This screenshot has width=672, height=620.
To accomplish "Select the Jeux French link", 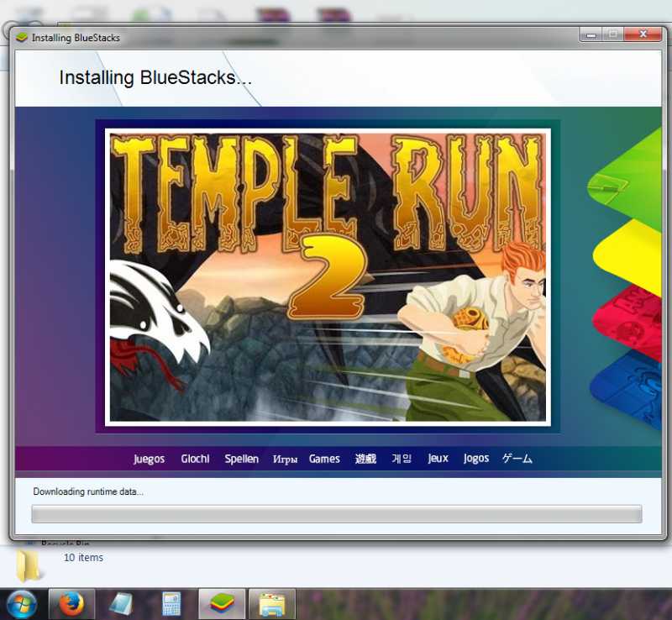I will point(438,459).
